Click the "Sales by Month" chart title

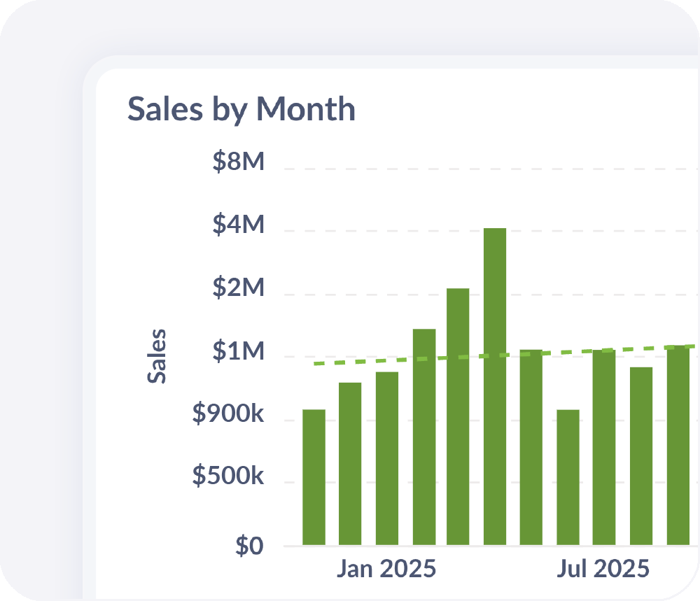pyautogui.click(x=241, y=110)
